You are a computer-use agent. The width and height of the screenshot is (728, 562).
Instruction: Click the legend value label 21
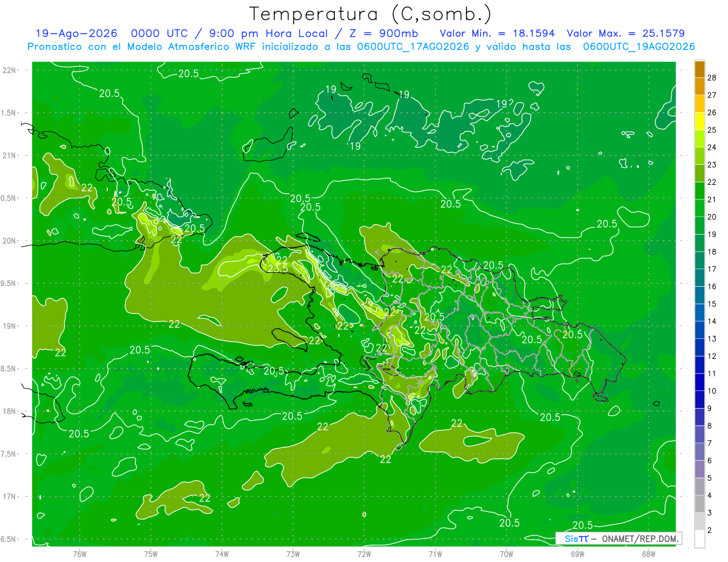[712, 199]
